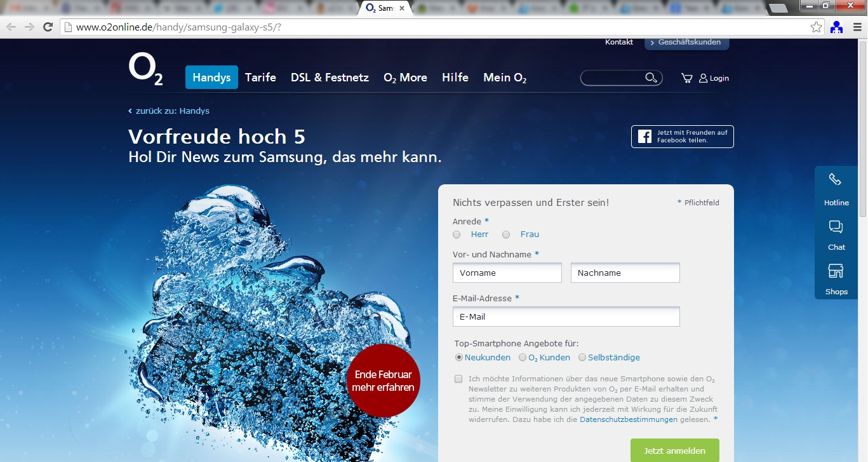
Task: Click 'Nichts verpassen und Erster sein!' text
Action: coord(531,203)
